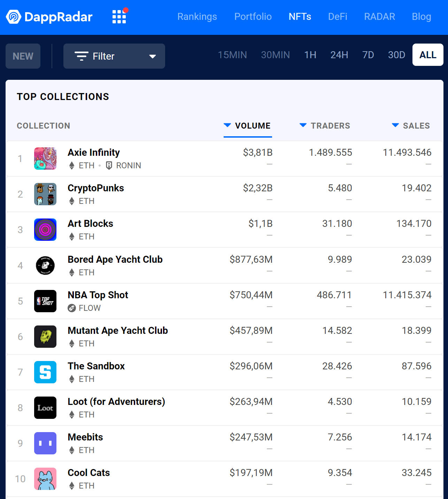The width and height of the screenshot is (448, 499).
Task: Click the Ethereum icon under Mutant Ape Yacht Club
Action: click(x=72, y=344)
